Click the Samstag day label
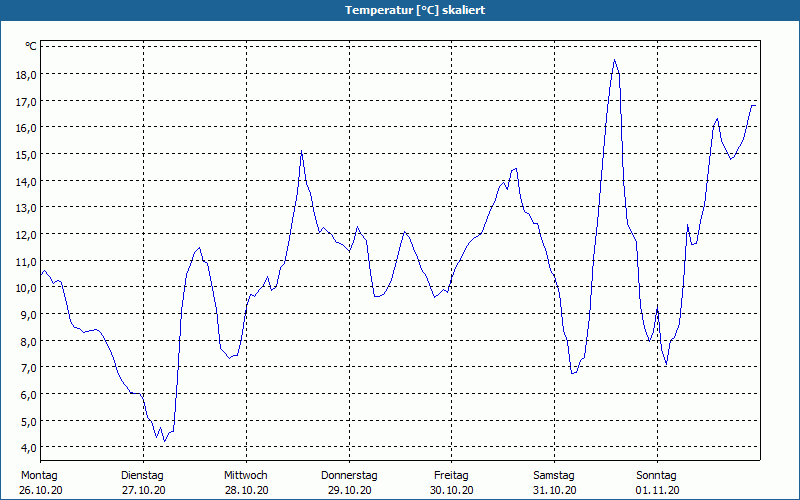This screenshot has width=800, height=500. tap(554, 476)
